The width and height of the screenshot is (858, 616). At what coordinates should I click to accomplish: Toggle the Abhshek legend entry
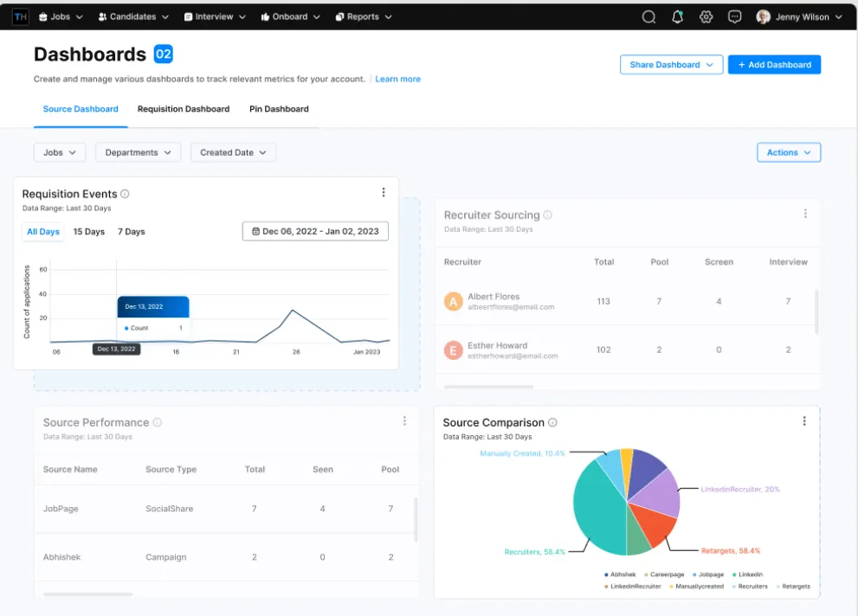[620, 574]
